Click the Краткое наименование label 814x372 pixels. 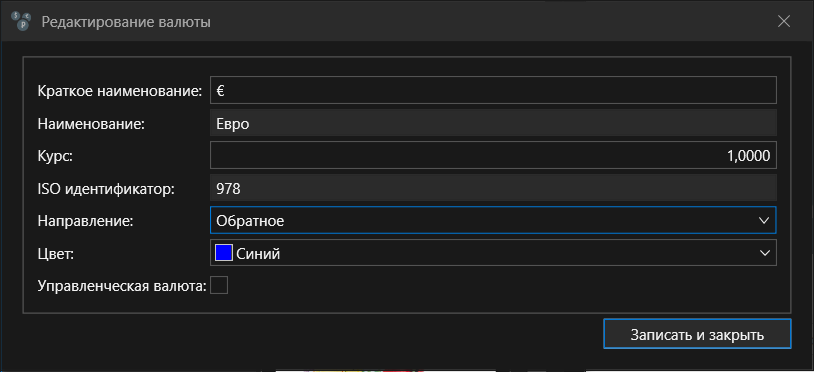[x=120, y=91]
